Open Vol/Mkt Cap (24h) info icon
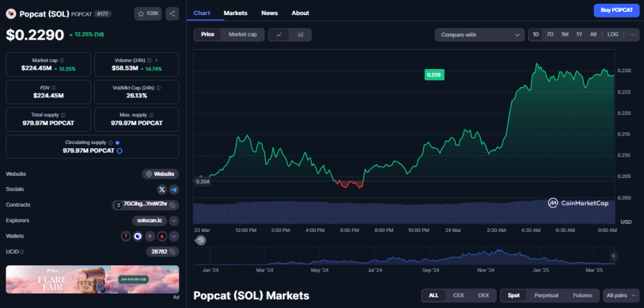Screen dimensions: 644x308 coord(158,87)
